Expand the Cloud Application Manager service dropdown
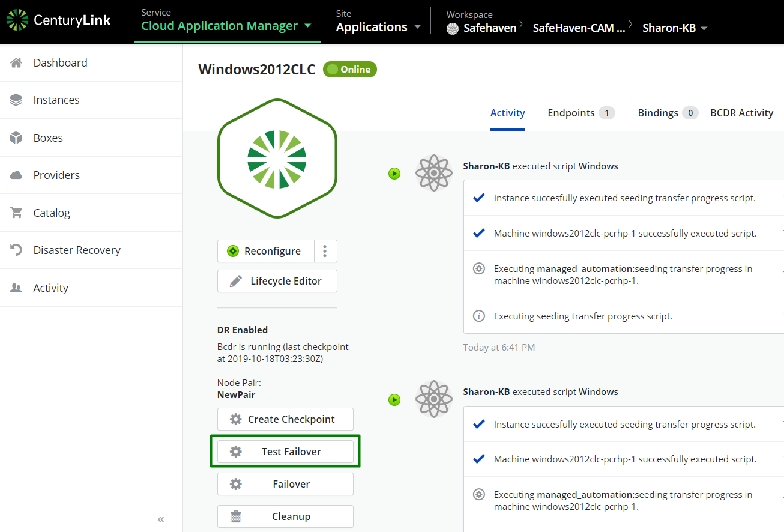 pyautogui.click(x=226, y=26)
